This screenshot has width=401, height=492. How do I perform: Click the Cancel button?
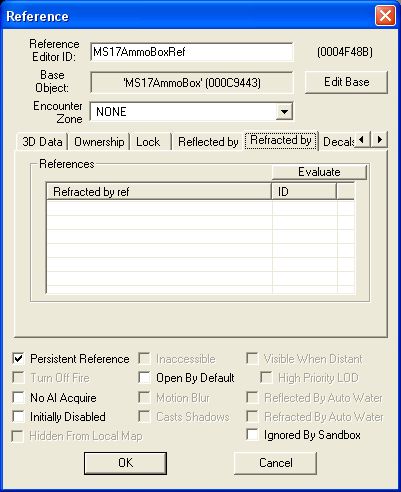tap(276, 463)
